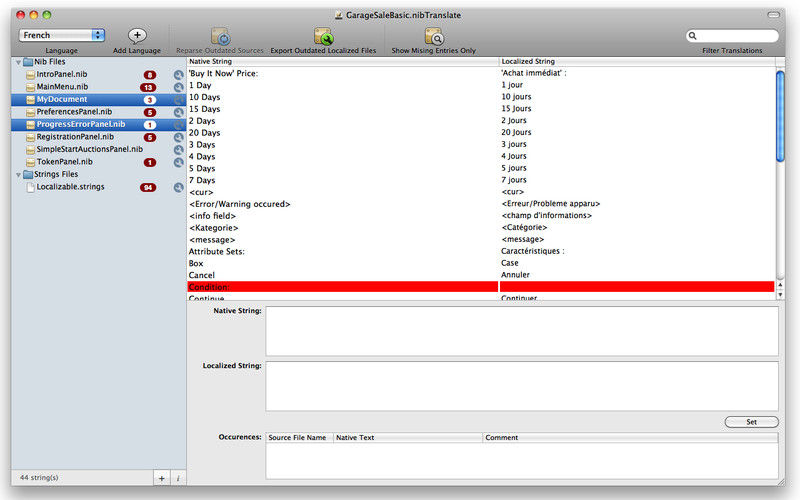
Task: Click reveal icon next to Localizable.strings
Action: coord(179,187)
